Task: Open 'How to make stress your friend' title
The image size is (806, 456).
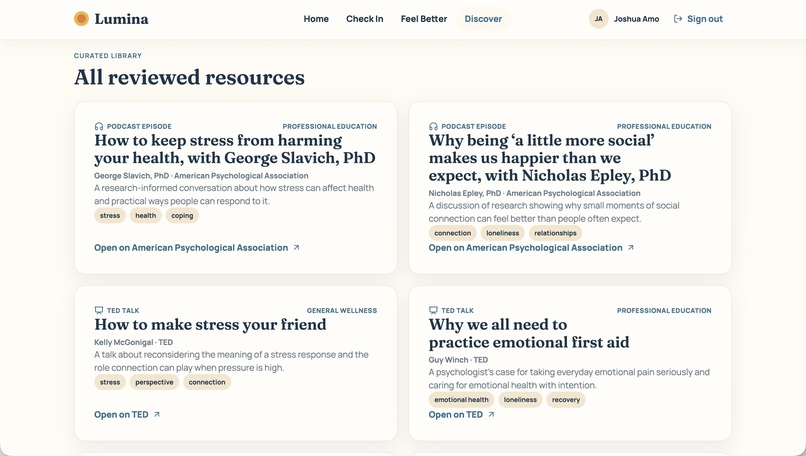Action: pos(210,324)
